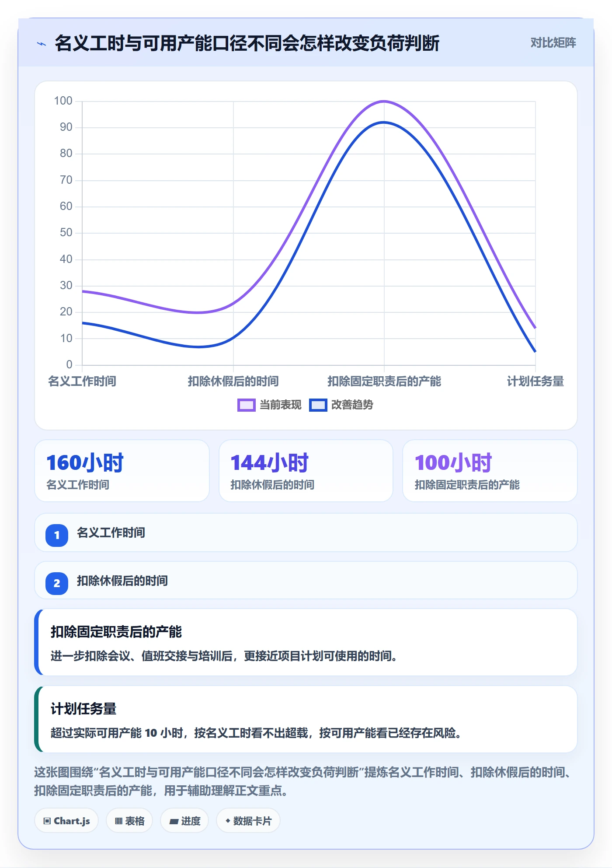
Task: Click the 当前表现 legend label
Action: coord(281,405)
